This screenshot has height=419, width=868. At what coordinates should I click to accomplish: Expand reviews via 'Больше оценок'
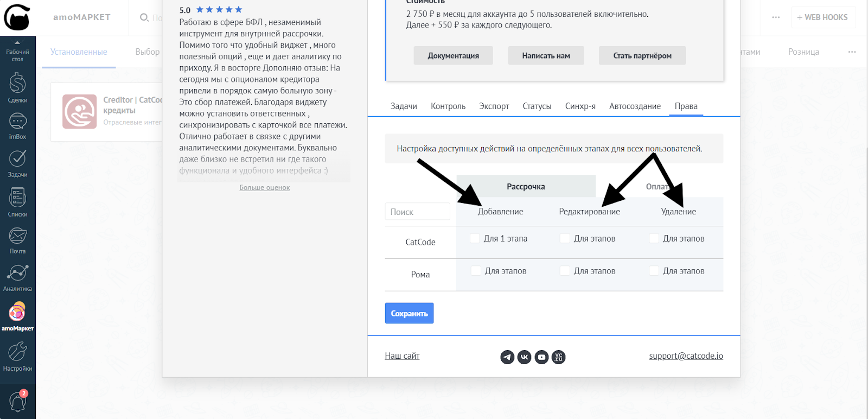[x=265, y=188]
